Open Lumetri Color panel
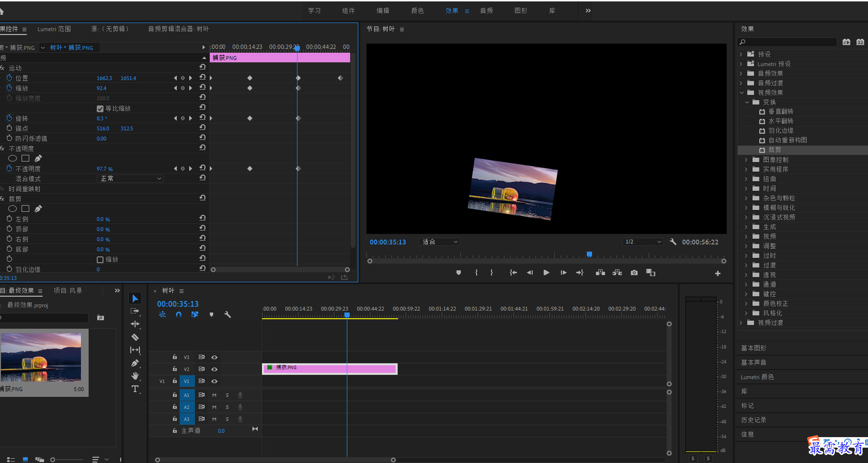868x463 pixels. coord(757,377)
